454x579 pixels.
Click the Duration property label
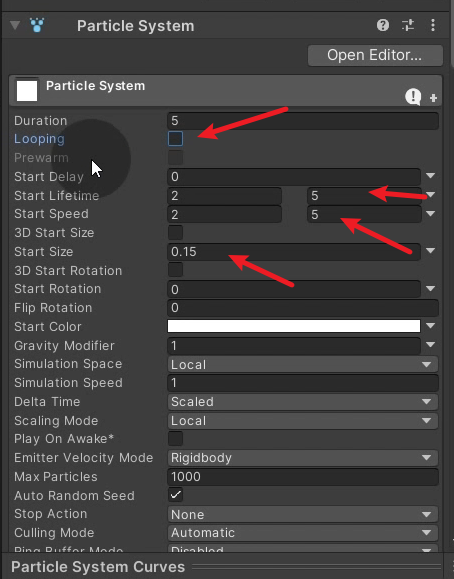pos(41,121)
